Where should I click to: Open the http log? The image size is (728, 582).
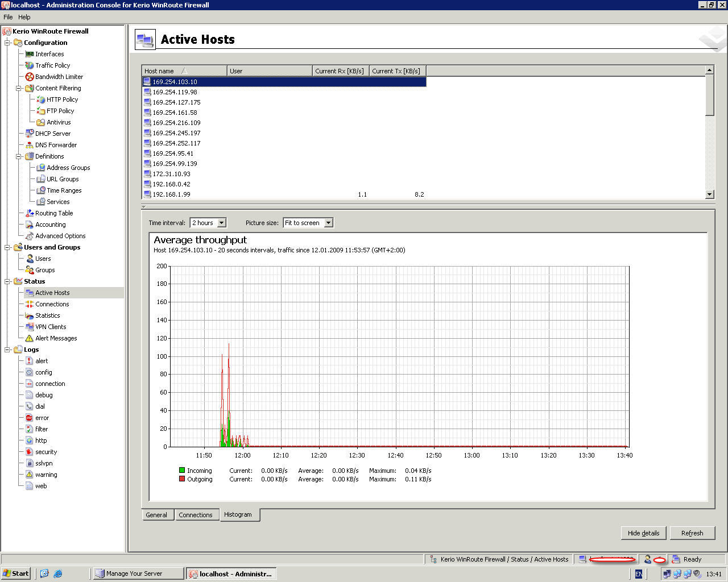click(41, 440)
